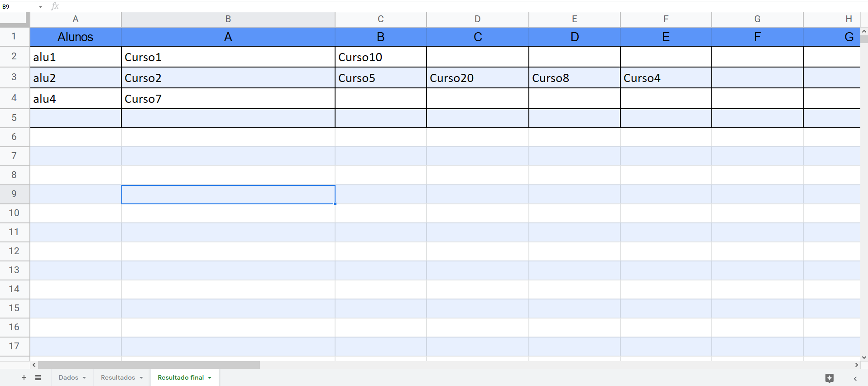This screenshot has height=386, width=868.
Task: Click the vertical scroll down arrow
Action: [864, 357]
